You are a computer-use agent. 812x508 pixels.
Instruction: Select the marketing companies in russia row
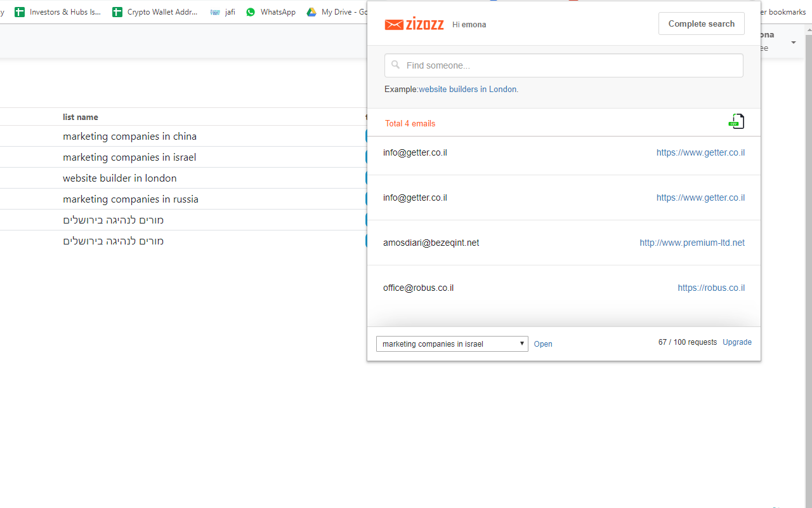[183, 199]
